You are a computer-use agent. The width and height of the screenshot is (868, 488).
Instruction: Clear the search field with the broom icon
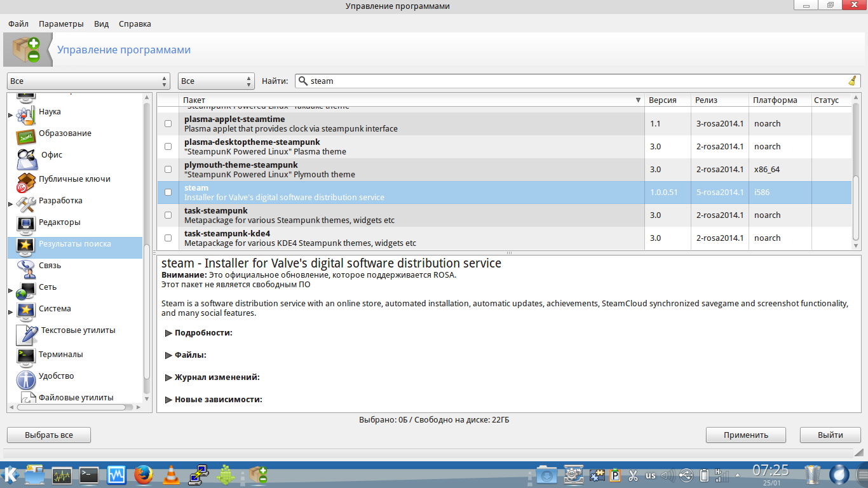click(x=852, y=81)
